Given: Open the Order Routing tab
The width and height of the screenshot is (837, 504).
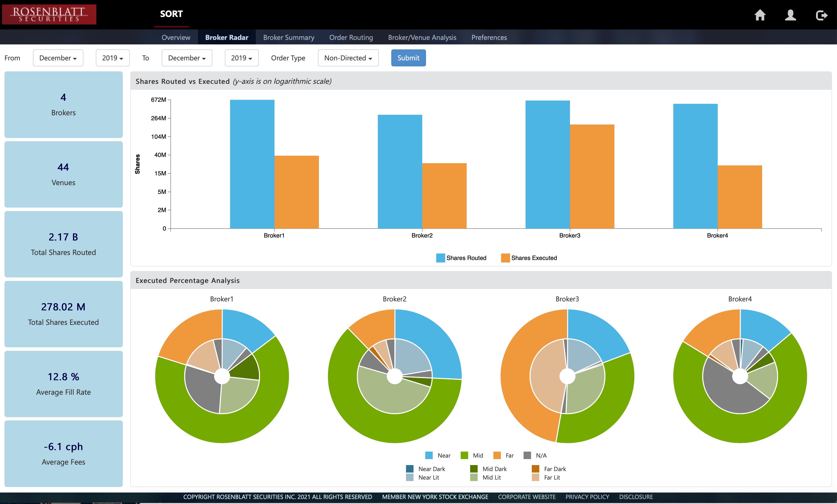Looking at the screenshot, I should tap(351, 37).
